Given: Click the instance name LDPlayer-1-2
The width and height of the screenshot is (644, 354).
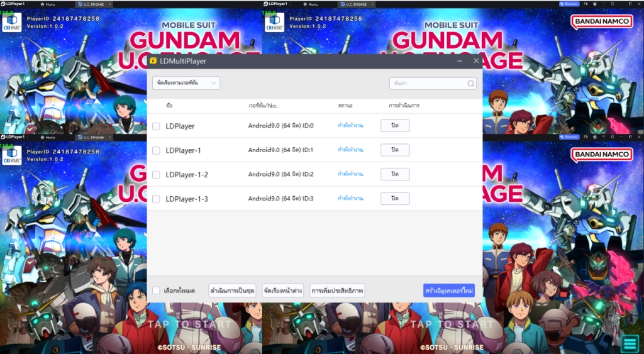Looking at the screenshot, I should [x=187, y=175].
